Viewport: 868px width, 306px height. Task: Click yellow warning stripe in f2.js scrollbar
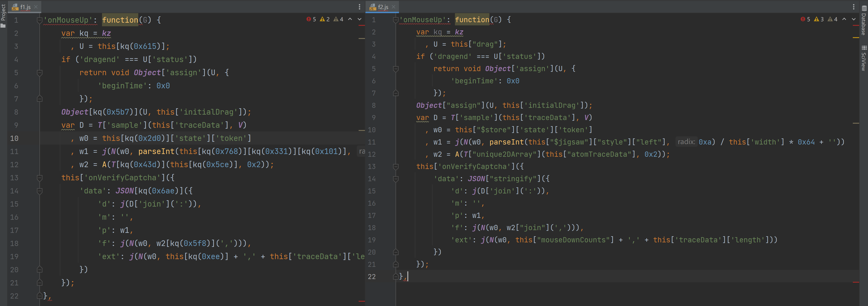pos(856,38)
